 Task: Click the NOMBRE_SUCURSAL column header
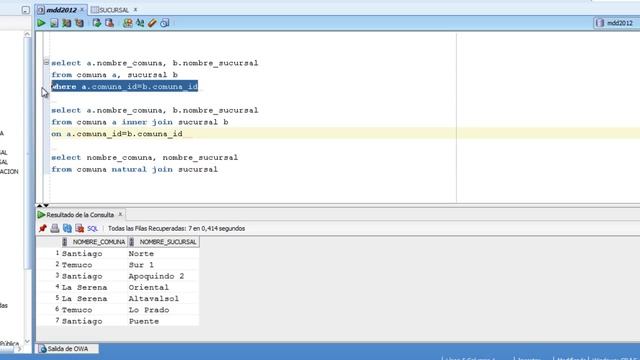pyautogui.click(x=164, y=242)
